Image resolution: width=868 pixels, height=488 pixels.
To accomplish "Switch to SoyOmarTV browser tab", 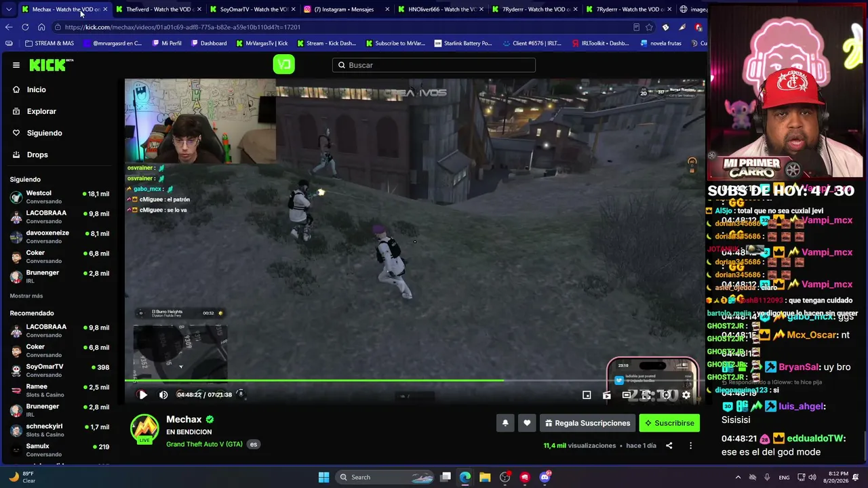I will pos(252,9).
